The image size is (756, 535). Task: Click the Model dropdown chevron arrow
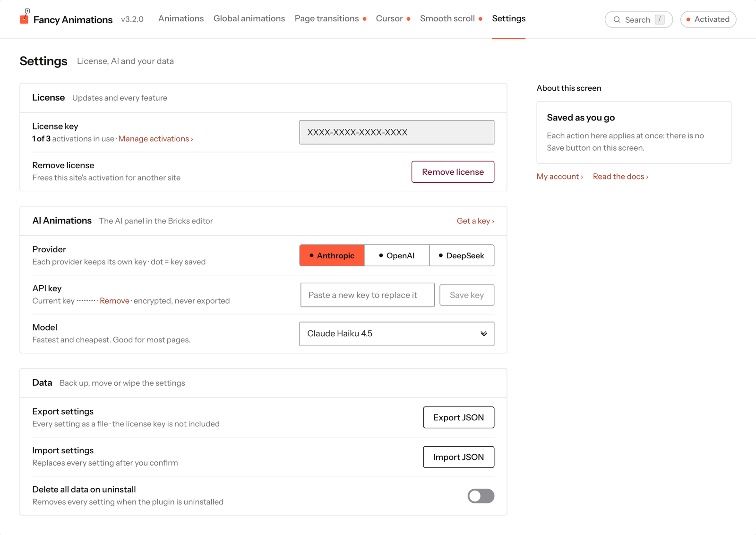pyautogui.click(x=484, y=334)
